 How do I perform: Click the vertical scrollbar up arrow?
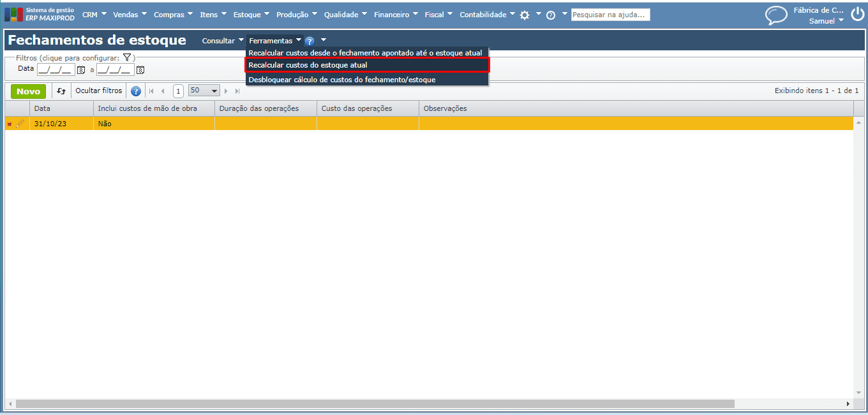click(858, 122)
